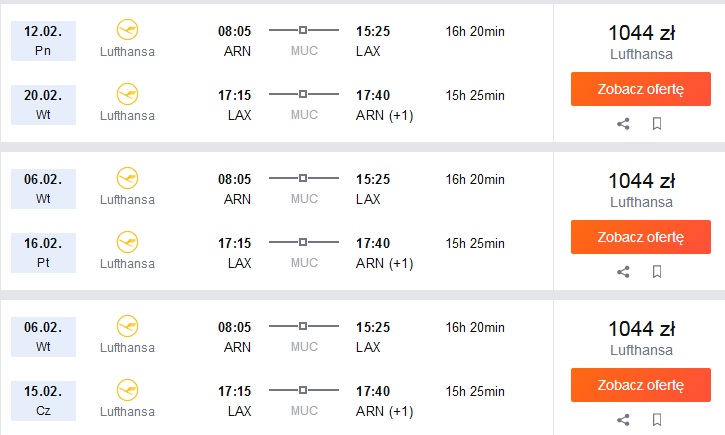Select the 16.02. Pt return date box
The height and width of the screenshot is (435, 725).
(x=43, y=253)
